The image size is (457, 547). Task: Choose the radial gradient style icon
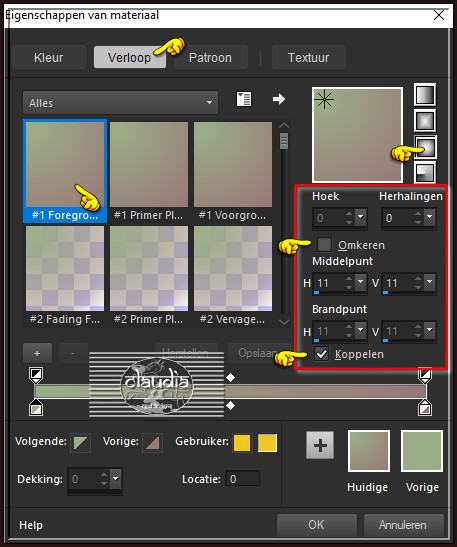tap(425, 172)
